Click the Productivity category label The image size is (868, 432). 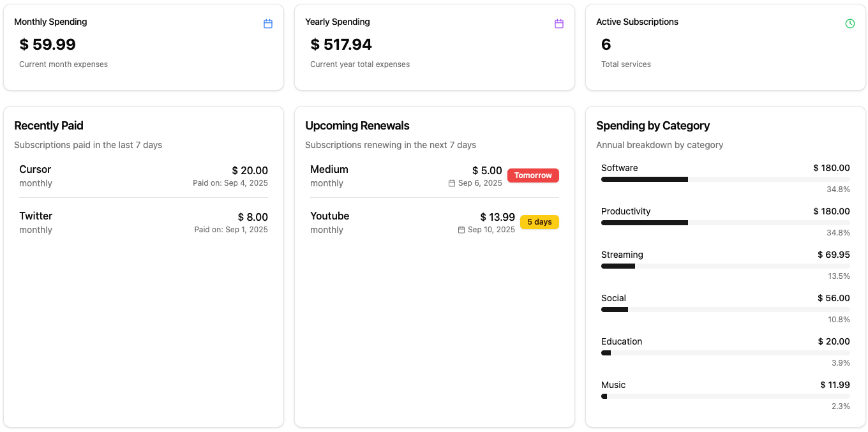pyautogui.click(x=626, y=211)
